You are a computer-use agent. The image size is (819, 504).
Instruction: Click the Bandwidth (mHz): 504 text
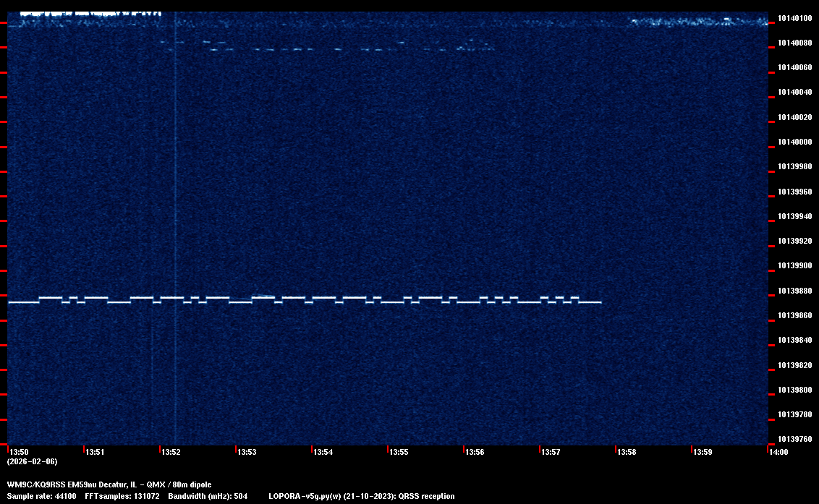208,496
